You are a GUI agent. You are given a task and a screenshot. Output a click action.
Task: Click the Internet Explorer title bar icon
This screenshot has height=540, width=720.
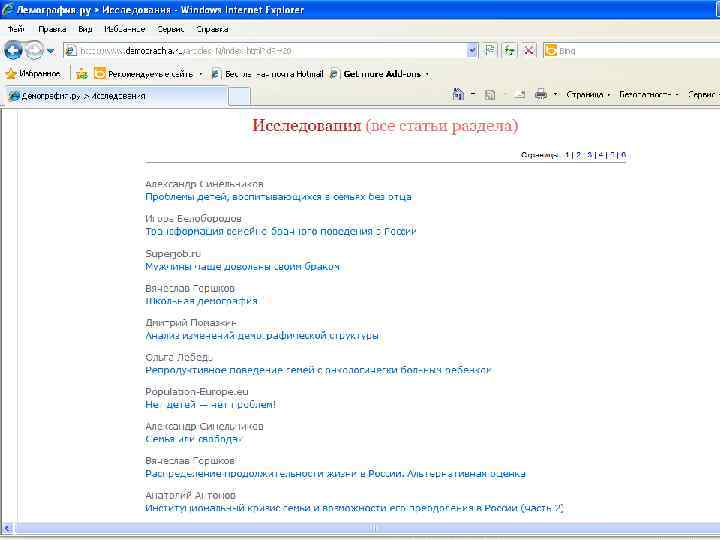point(7,9)
